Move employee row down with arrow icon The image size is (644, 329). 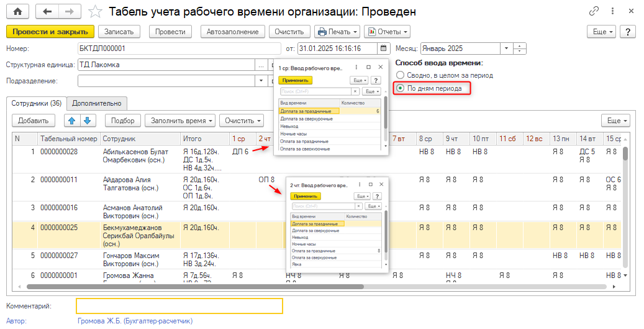88,121
